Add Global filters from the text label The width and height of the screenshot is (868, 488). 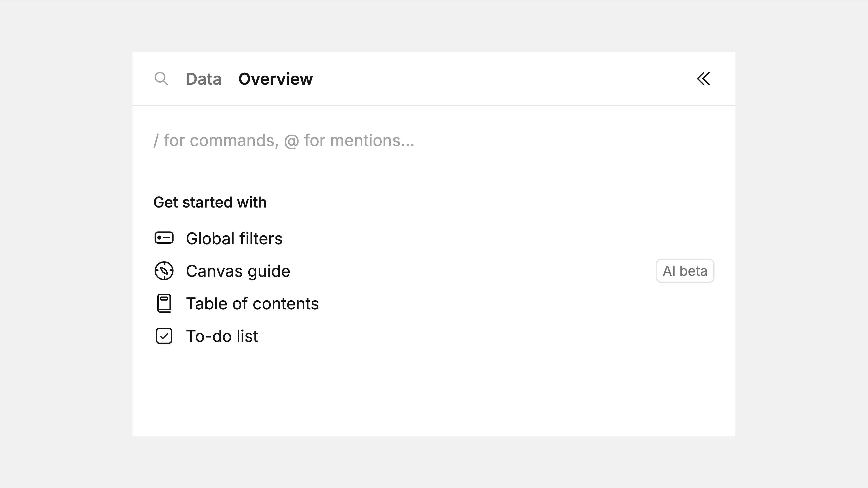tap(234, 238)
